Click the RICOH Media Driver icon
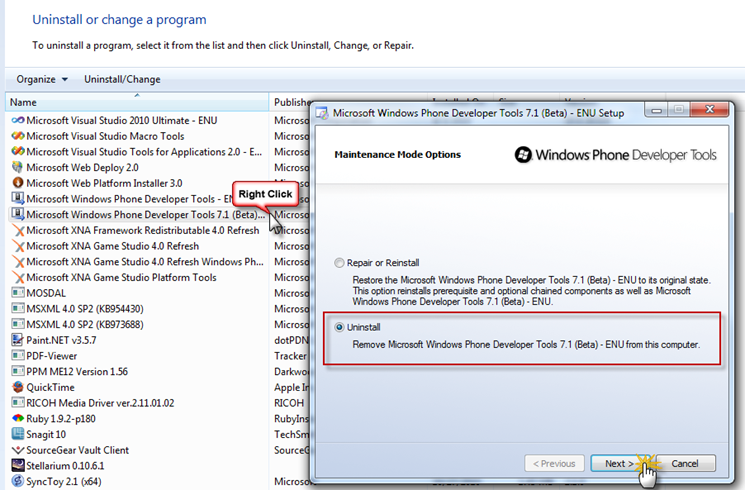Viewport: 745px width, 490px height. coord(18,403)
